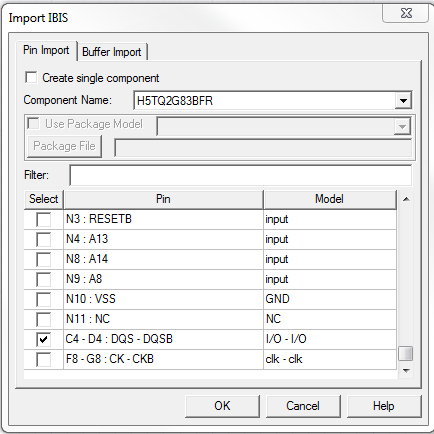
Task: Click the 'input' model cell for N4
Action: (330, 239)
